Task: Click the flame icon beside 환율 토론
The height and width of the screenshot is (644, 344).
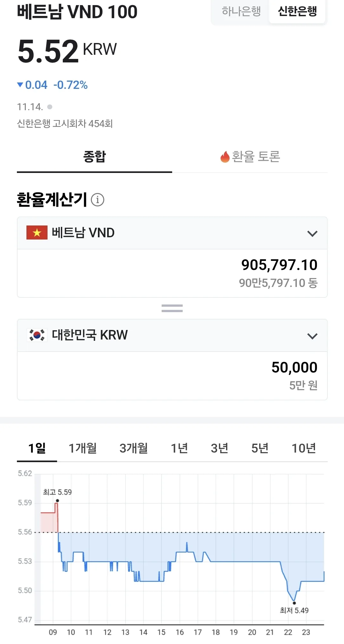Action: click(x=225, y=157)
